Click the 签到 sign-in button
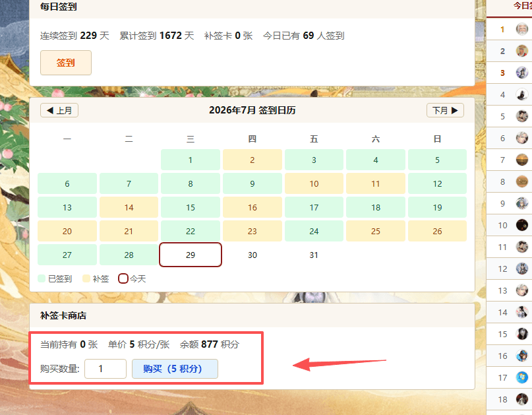 pyautogui.click(x=66, y=63)
